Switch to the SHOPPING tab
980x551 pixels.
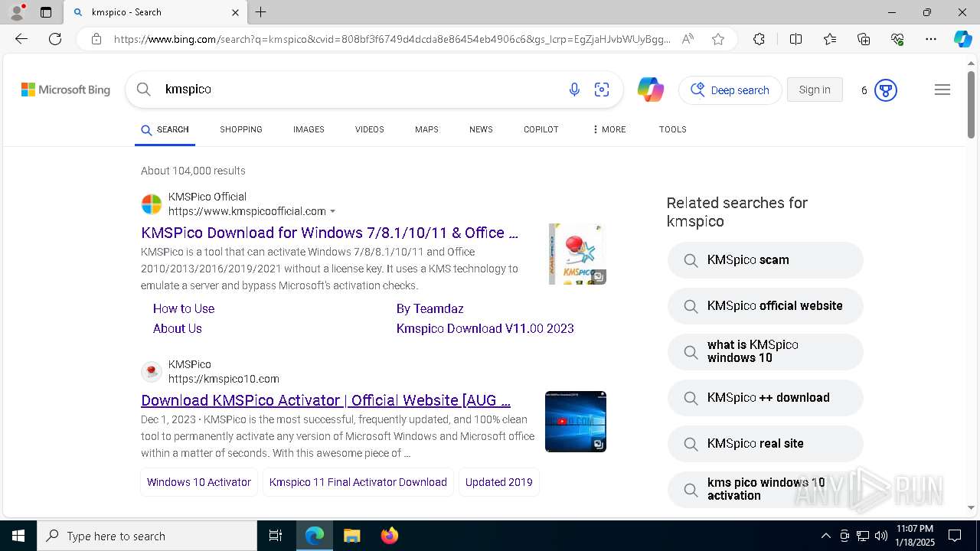pos(241,129)
